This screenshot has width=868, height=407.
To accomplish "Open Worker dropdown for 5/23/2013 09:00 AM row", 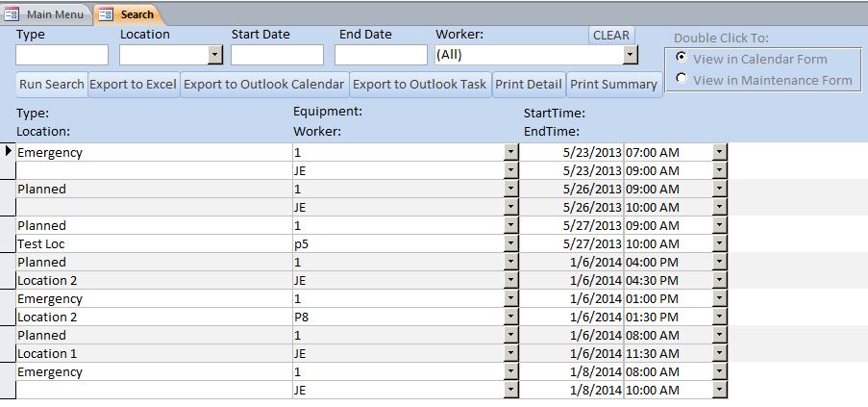I will pos(511,170).
